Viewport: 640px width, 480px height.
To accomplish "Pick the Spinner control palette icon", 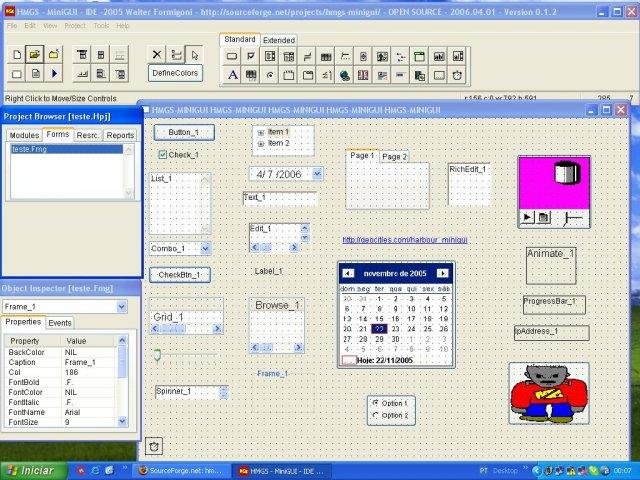I will tap(363, 56).
